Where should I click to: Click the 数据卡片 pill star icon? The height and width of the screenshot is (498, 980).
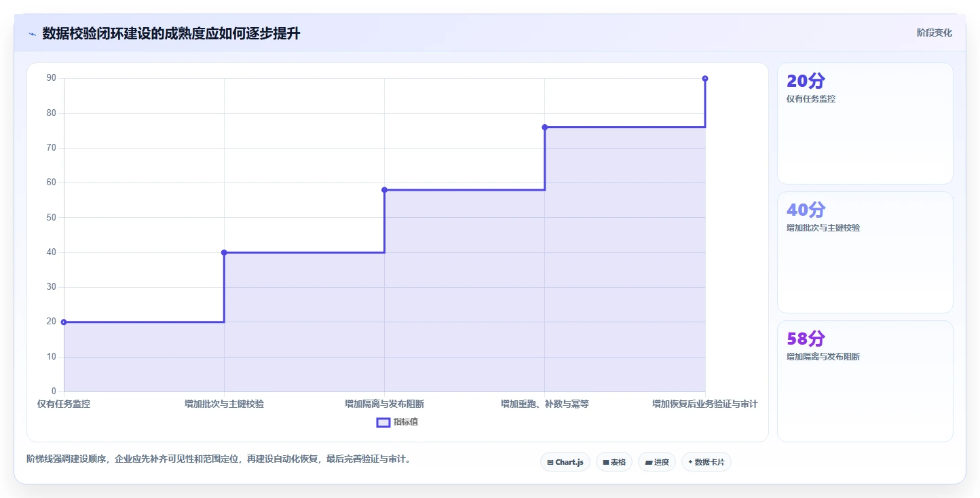click(690, 462)
